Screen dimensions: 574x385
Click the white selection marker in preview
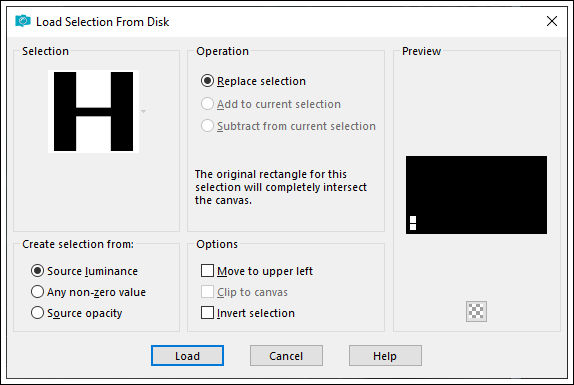point(413,223)
